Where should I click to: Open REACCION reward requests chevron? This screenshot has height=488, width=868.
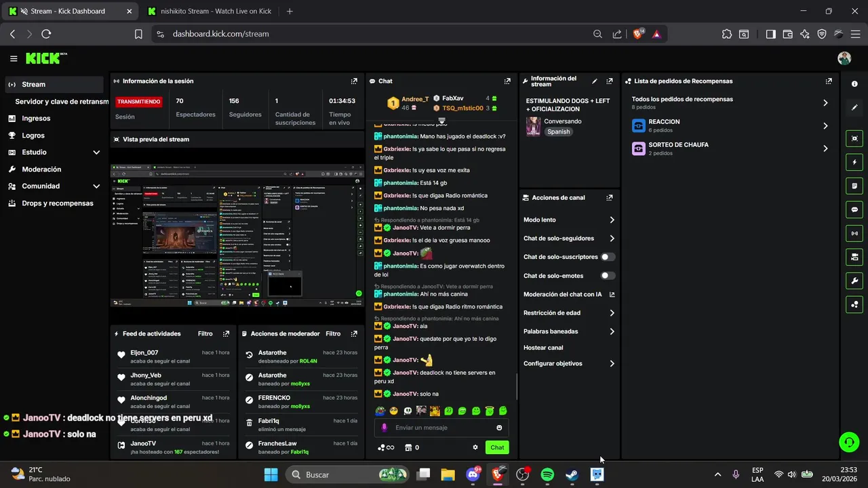click(825, 126)
